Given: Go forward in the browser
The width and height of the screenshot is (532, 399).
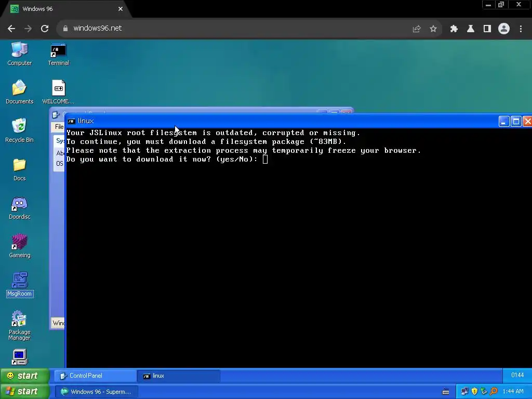Looking at the screenshot, I should 28,29.
